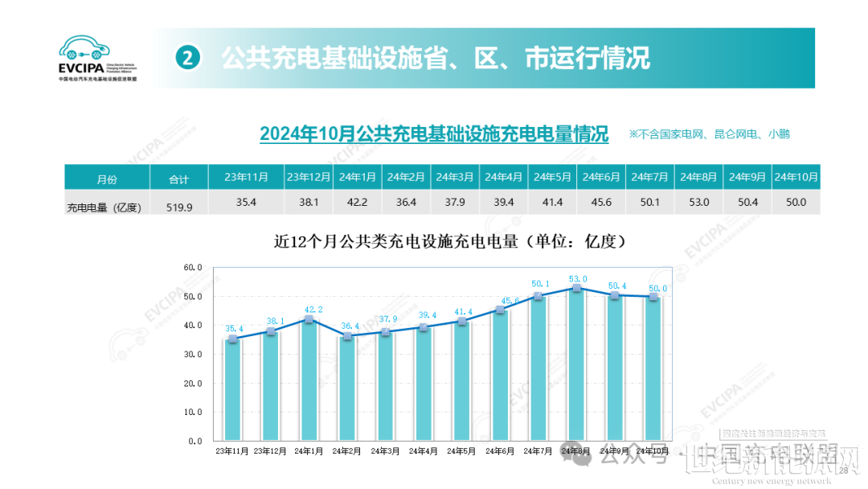
Task: Select the 24年2月 bar in the chart
Action: (x=347, y=388)
